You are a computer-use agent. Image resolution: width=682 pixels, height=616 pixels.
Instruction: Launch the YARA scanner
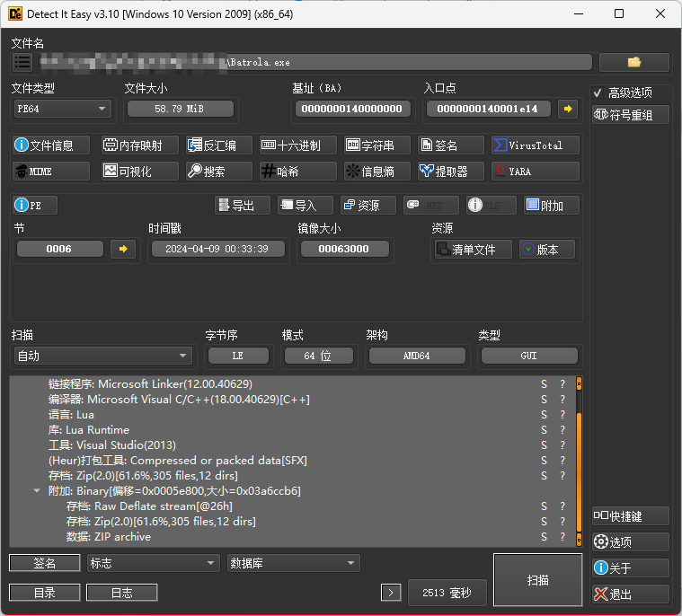535,172
